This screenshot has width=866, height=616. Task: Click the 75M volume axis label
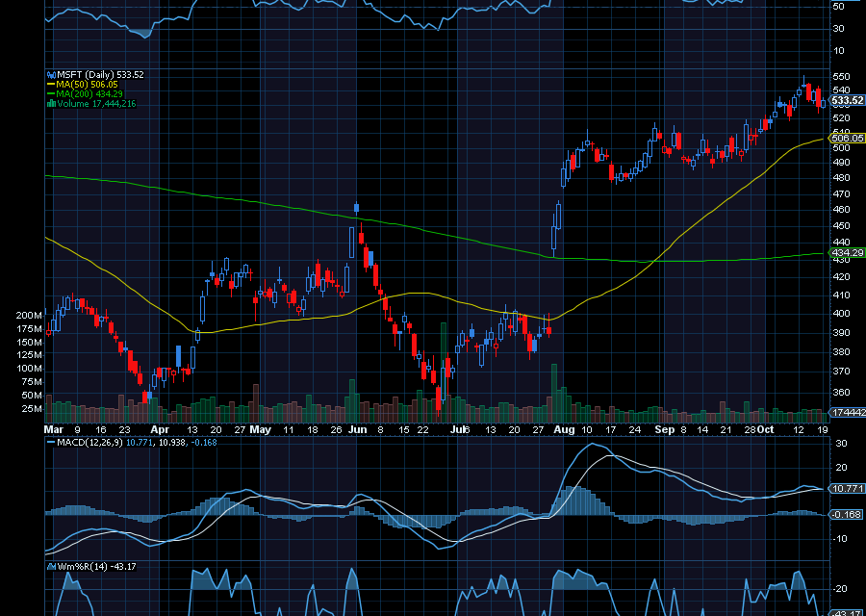pyautogui.click(x=32, y=382)
